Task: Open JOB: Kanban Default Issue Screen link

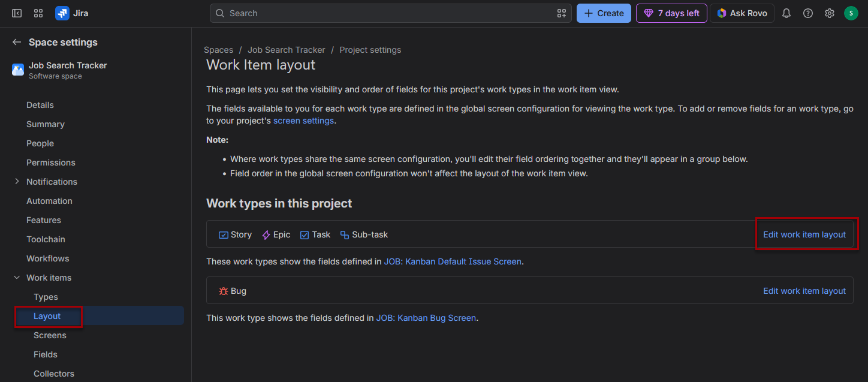Action: (x=453, y=261)
